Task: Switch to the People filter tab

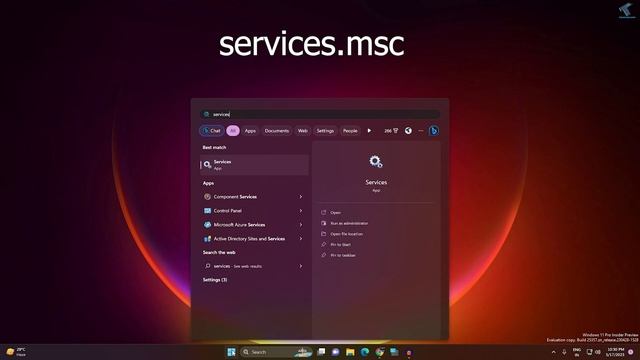Action: click(350, 131)
